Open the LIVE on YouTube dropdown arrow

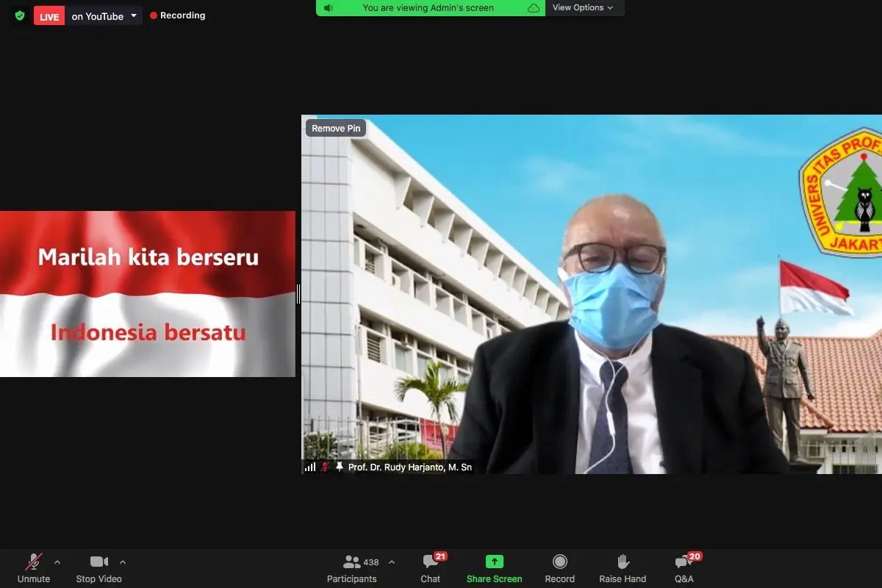(134, 15)
